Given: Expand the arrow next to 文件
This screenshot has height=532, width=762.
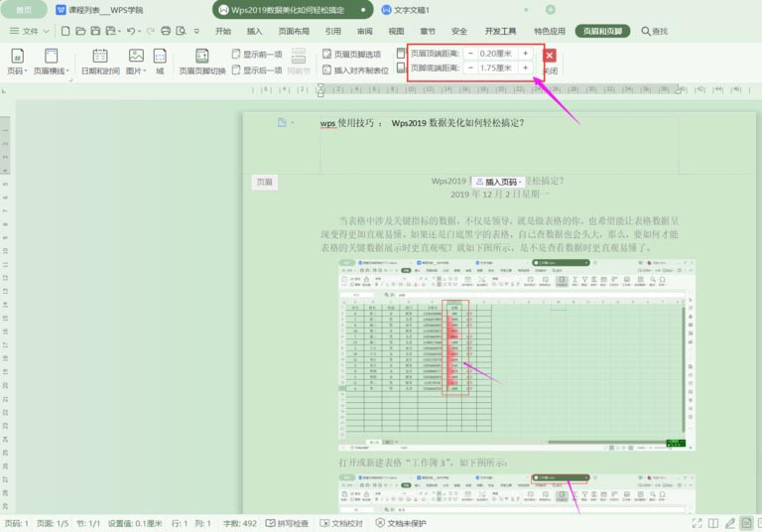Looking at the screenshot, I should 47,31.
